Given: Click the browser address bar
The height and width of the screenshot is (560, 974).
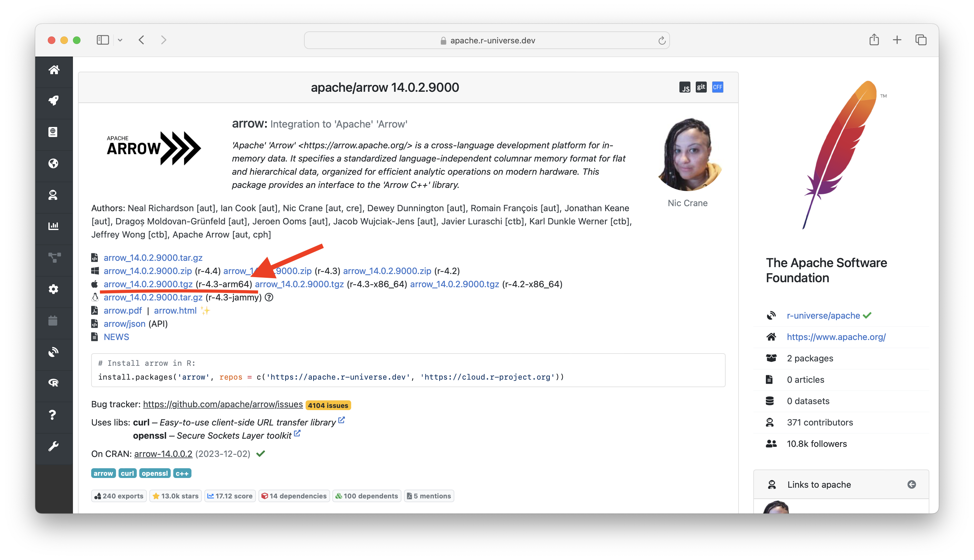Looking at the screenshot, I should 487,40.
